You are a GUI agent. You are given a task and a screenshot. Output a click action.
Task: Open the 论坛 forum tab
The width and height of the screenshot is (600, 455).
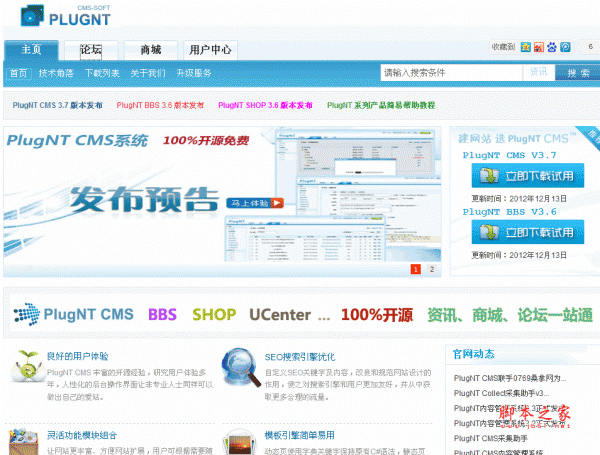(91, 50)
